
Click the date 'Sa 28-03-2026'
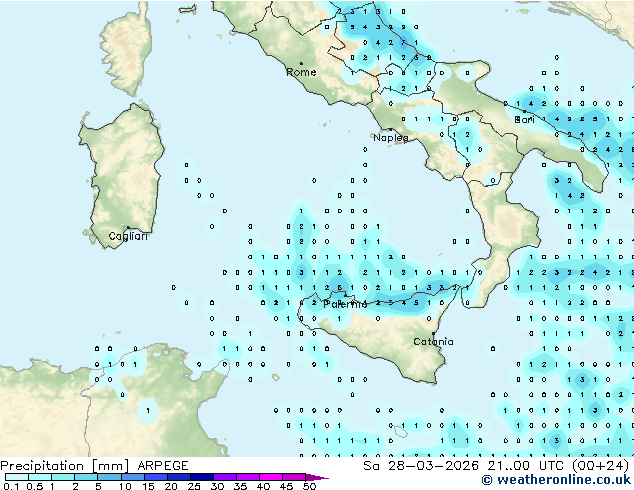click(x=423, y=466)
